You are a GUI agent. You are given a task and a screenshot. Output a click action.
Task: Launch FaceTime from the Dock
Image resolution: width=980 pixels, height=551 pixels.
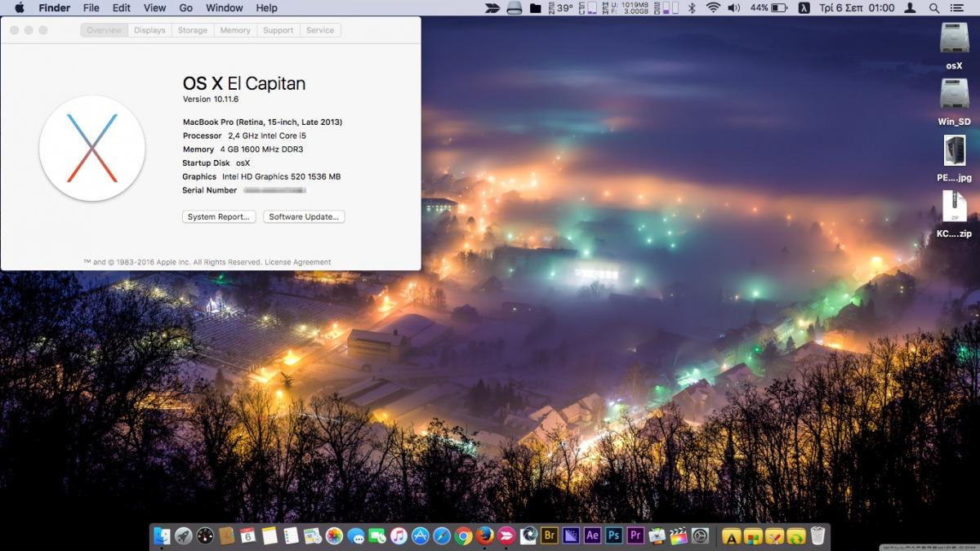pyautogui.click(x=376, y=535)
